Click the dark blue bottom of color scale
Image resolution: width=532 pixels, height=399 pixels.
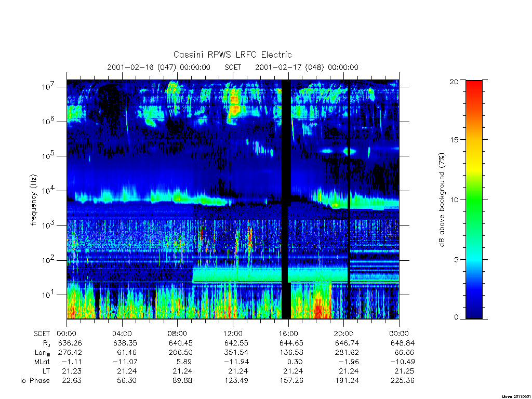[474, 311]
